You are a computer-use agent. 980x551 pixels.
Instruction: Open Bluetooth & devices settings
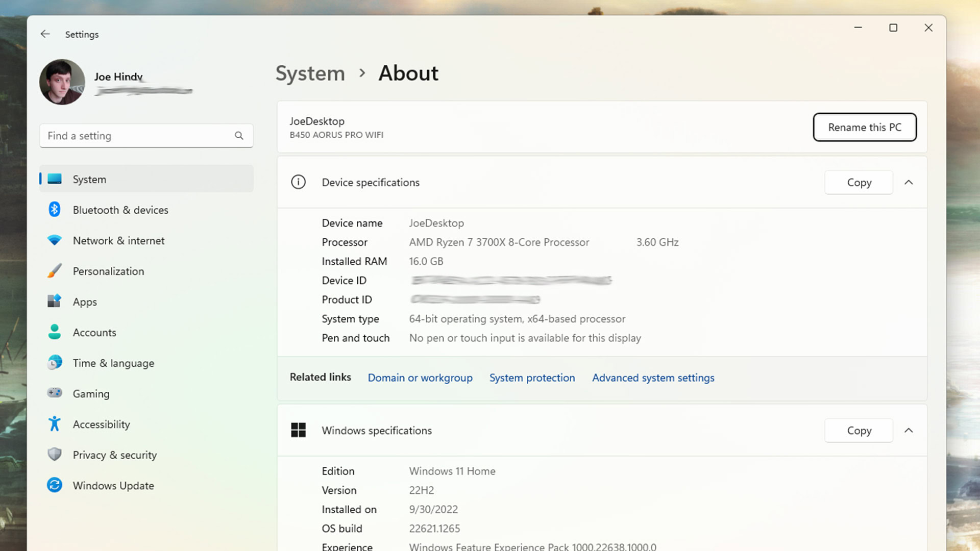pyautogui.click(x=120, y=209)
